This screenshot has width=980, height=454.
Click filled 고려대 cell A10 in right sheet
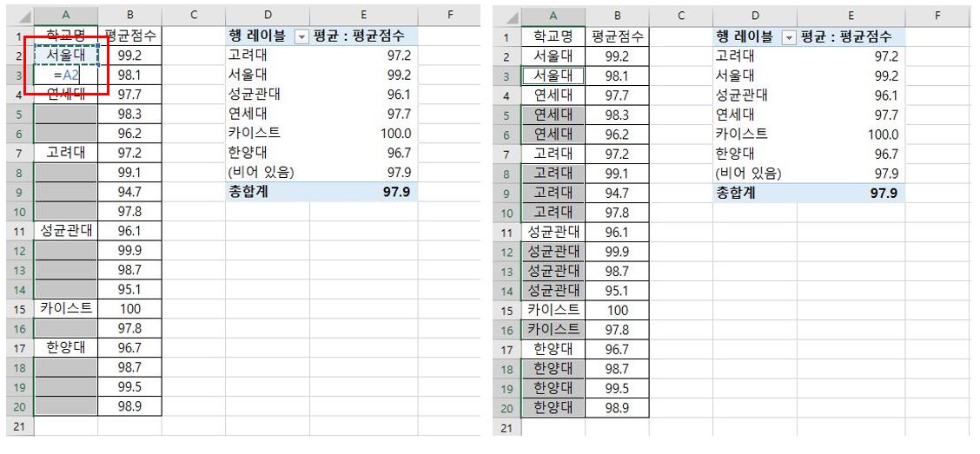[553, 213]
